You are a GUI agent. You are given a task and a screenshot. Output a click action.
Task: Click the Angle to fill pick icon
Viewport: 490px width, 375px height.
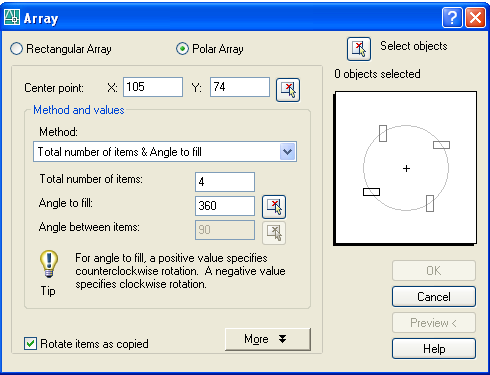click(274, 207)
